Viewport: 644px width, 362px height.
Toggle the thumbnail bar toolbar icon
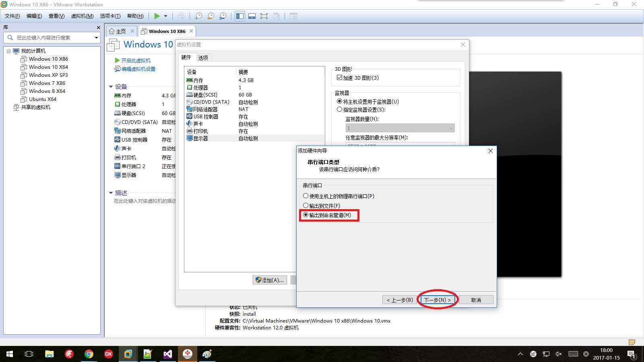click(x=252, y=16)
